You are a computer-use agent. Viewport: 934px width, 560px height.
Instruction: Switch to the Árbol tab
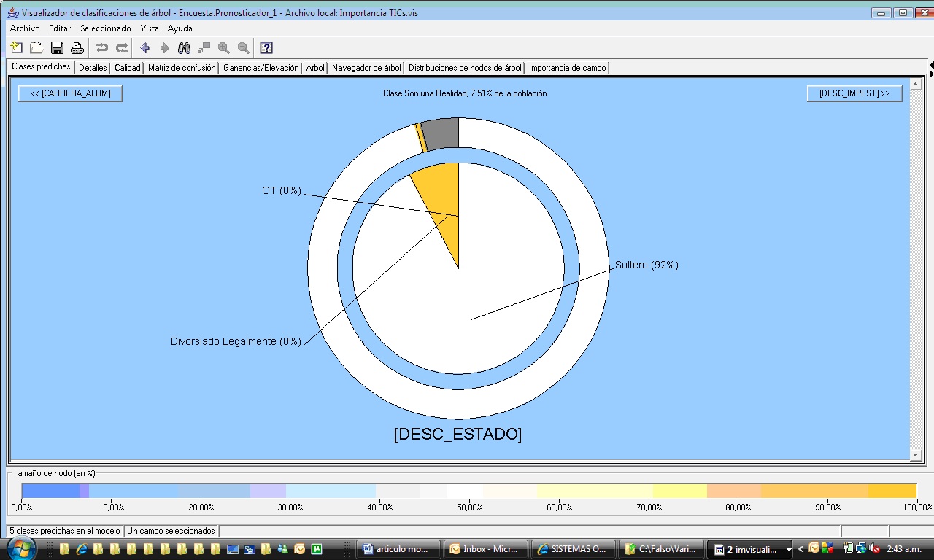[x=315, y=68]
